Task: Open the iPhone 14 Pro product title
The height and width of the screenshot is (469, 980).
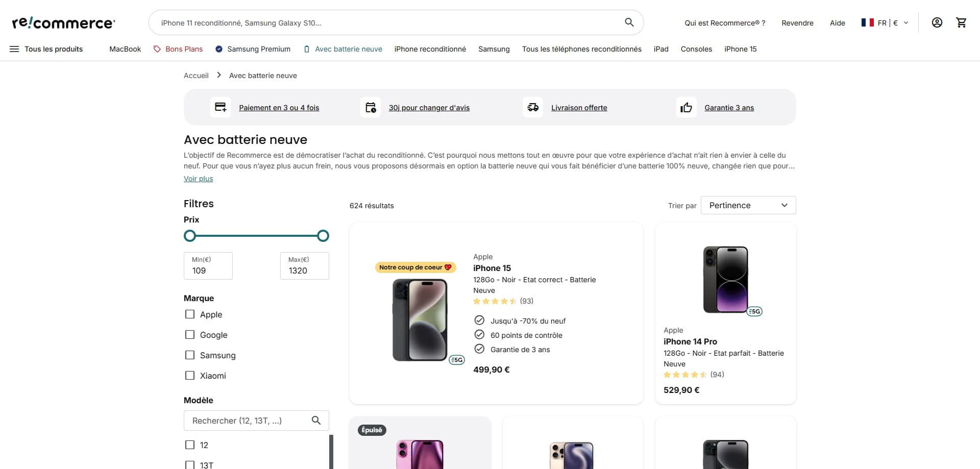Action: coord(690,341)
